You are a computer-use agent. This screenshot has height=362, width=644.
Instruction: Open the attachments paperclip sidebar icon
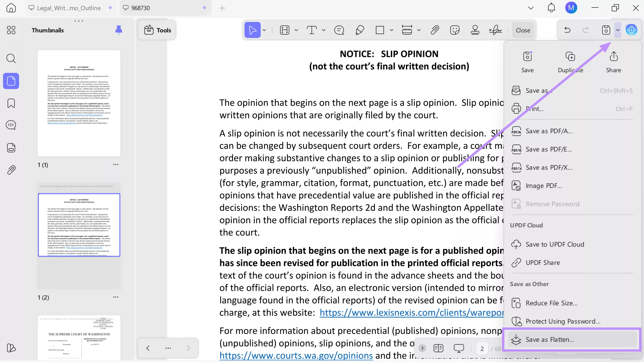(11, 170)
